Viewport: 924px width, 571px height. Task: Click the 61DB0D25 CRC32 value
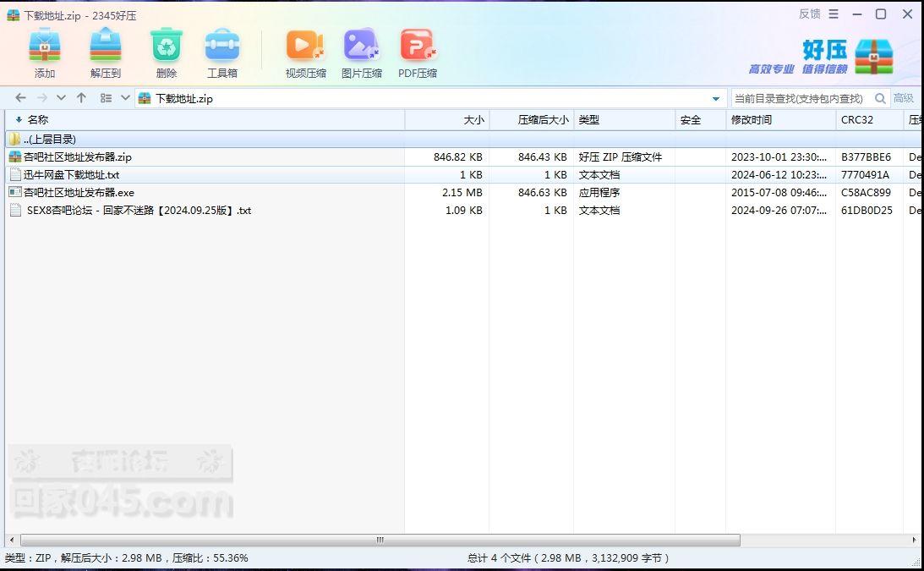click(867, 210)
